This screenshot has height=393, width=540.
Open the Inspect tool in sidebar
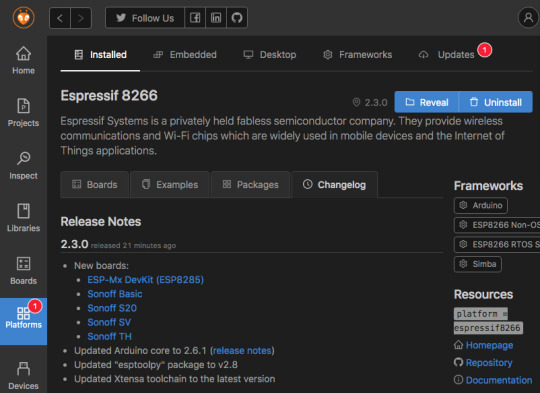click(x=23, y=165)
